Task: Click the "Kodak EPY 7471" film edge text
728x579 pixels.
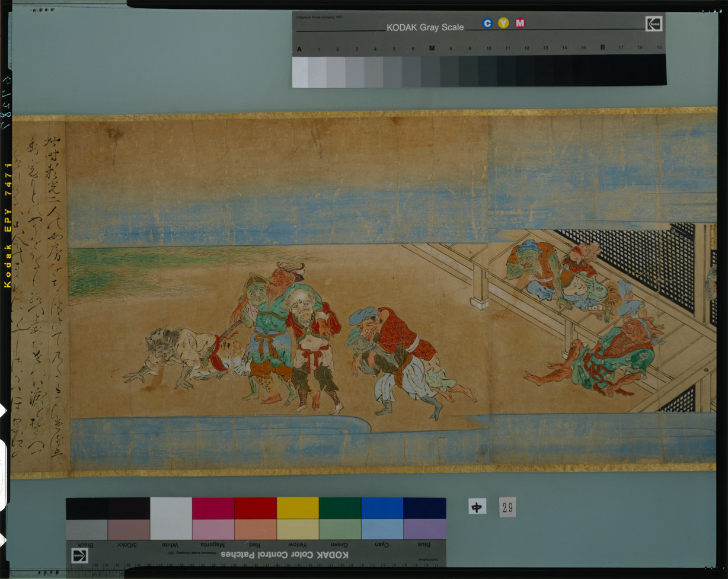Action: tap(8, 226)
